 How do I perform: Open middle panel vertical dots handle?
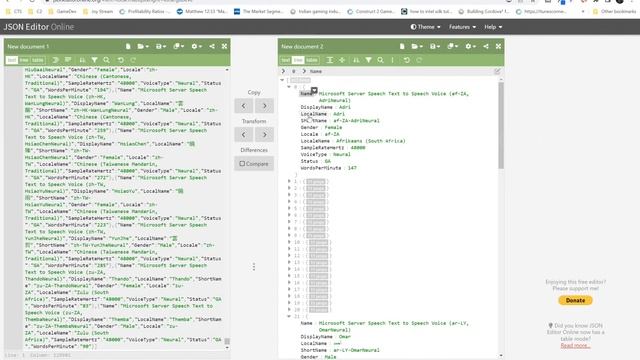254,267
